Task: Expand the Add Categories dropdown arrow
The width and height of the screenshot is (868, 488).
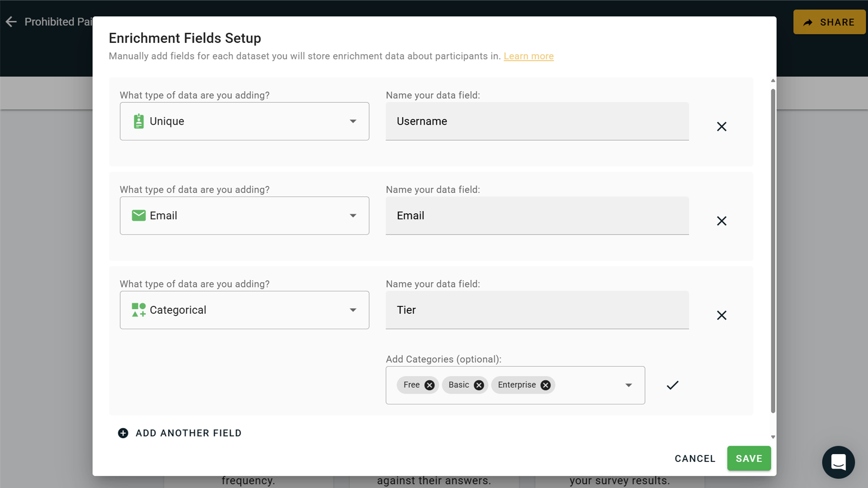Action: point(628,385)
